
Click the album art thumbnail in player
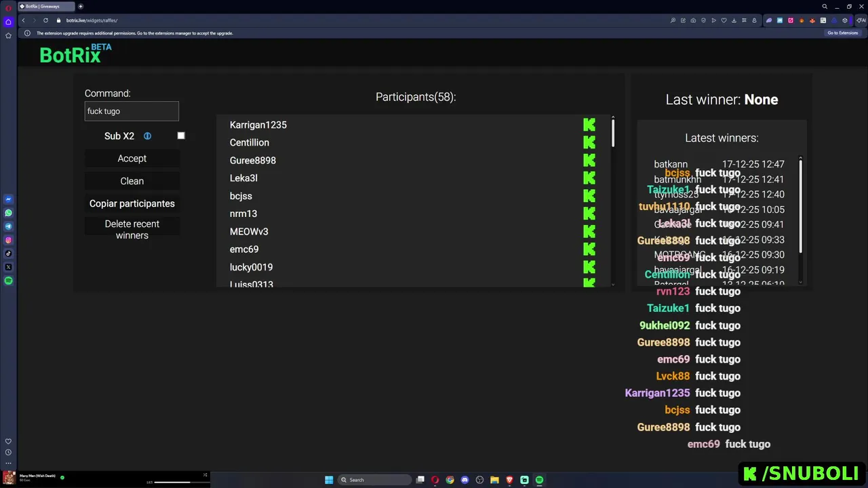(9, 478)
